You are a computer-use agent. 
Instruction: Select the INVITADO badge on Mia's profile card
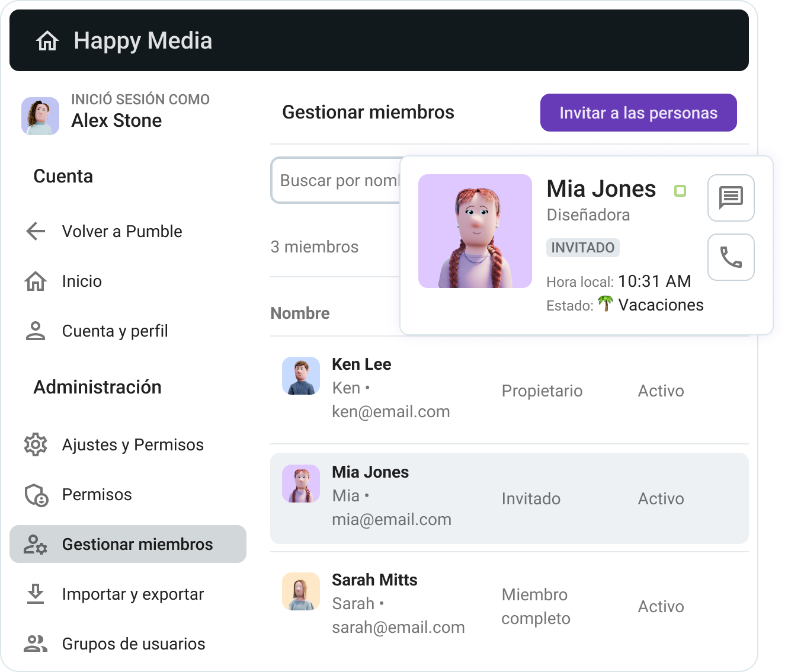point(582,248)
